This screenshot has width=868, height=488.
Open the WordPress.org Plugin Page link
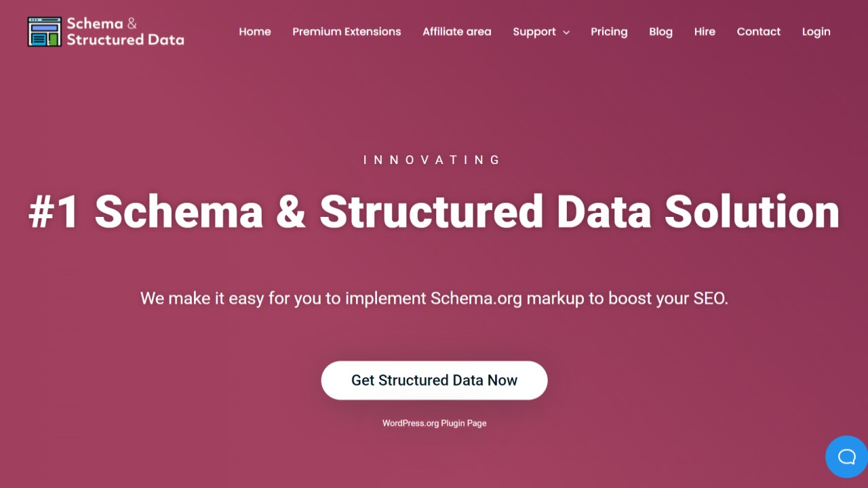tap(434, 423)
